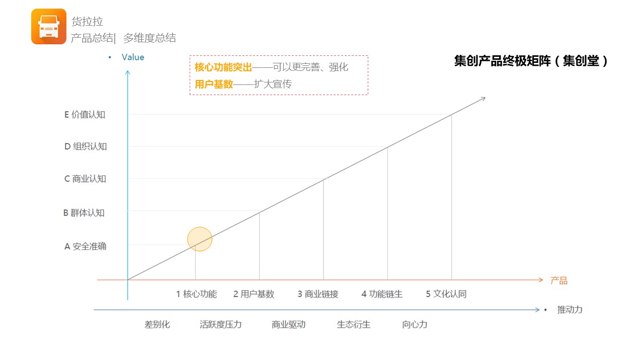Open the E 价值认知 axis level
This screenshot has height=362, width=644.
tap(84, 115)
